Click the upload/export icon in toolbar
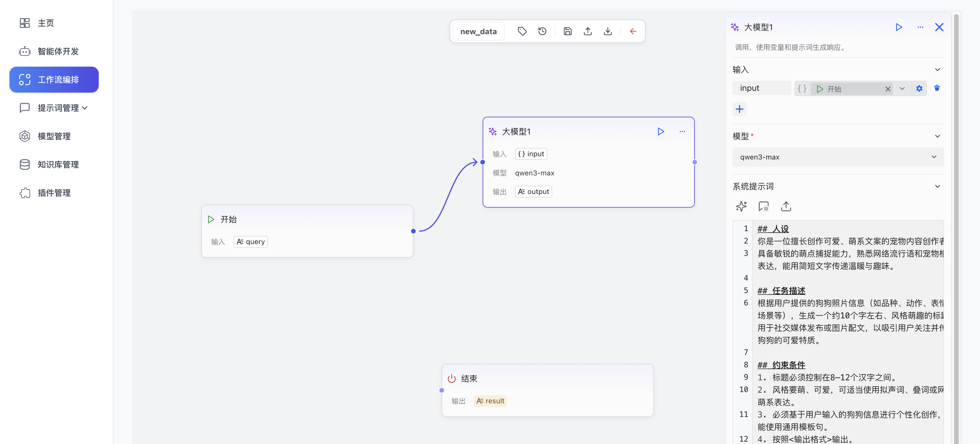The width and height of the screenshot is (980, 444). pyautogui.click(x=588, y=31)
